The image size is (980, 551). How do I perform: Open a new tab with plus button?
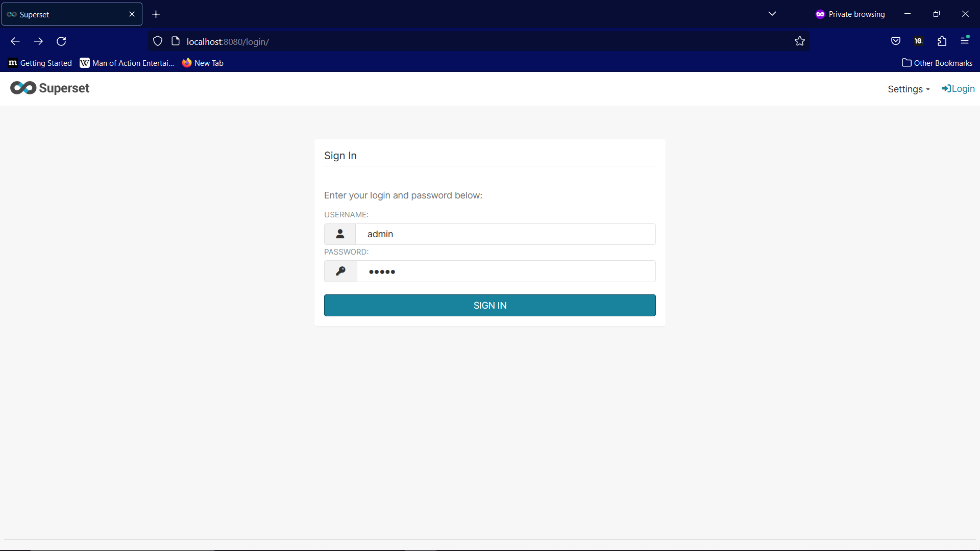[x=156, y=14]
